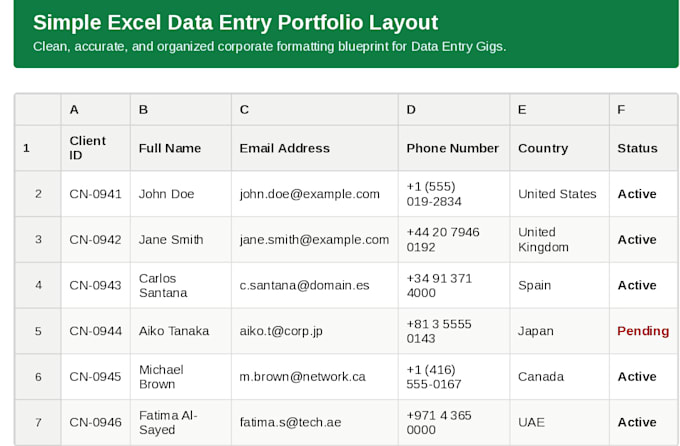Click cell CN-0941
Viewport: 680px width, 446px height.
tap(95, 193)
